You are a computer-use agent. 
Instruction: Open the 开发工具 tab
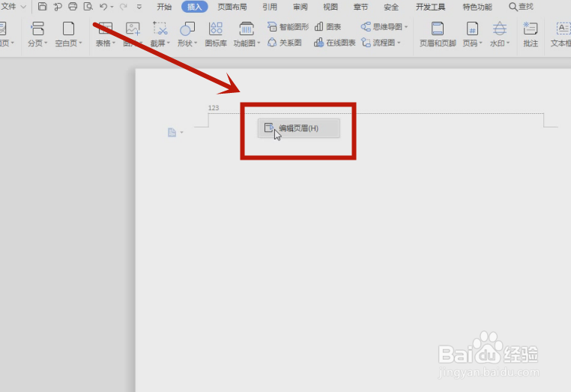(430, 7)
